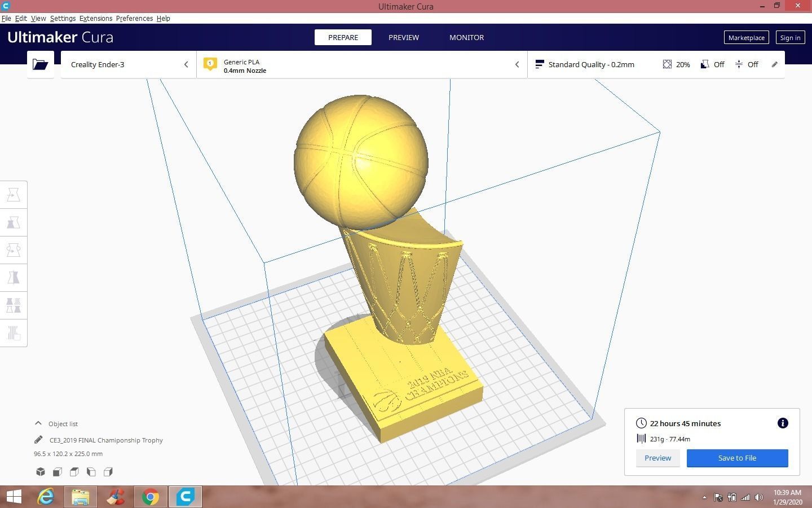
Task: Launch Internet Explorer from taskbar
Action: (46, 497)
